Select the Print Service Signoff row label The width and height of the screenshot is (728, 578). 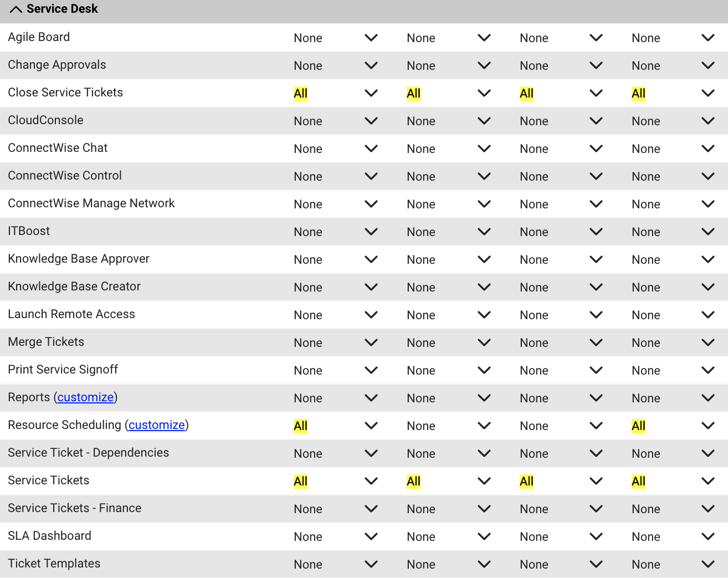[63, 370]
